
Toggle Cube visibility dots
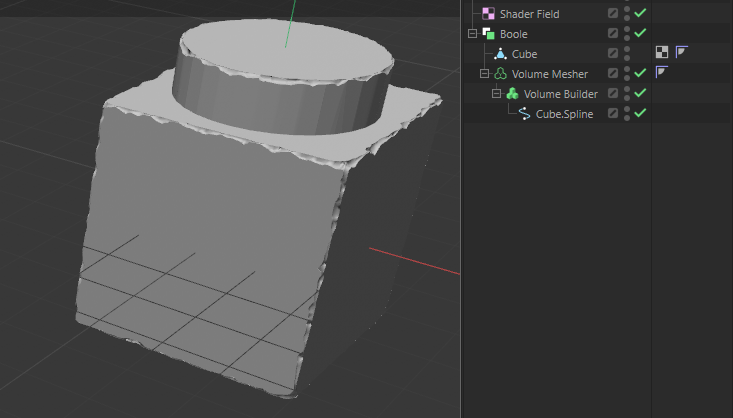(x=627, y=54)
